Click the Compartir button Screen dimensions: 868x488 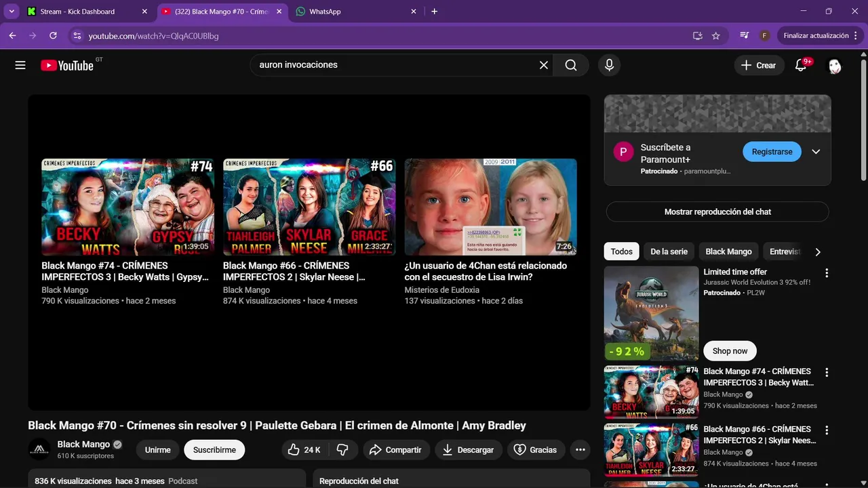(395, 449)
